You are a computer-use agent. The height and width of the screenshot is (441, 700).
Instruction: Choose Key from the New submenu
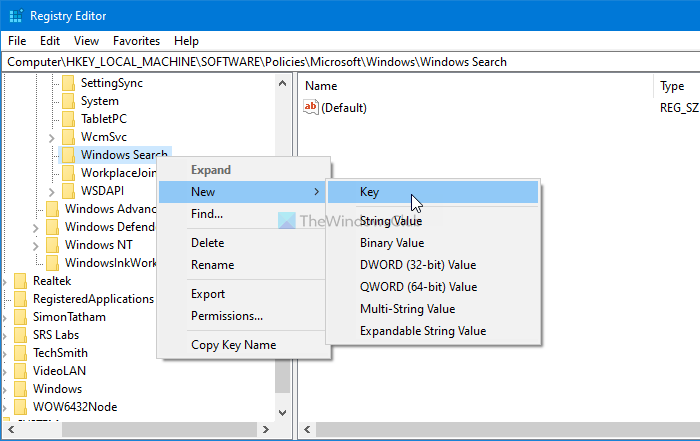click(433, 192)
